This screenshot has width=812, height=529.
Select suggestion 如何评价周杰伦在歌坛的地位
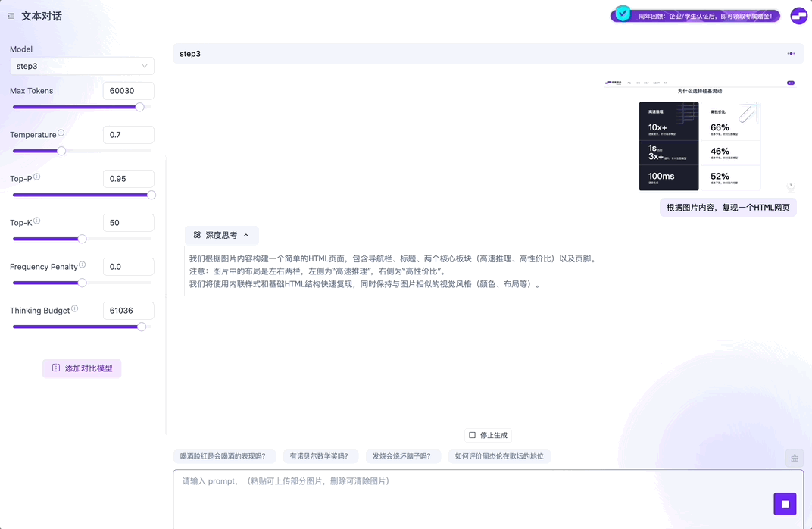coord(499,456)
